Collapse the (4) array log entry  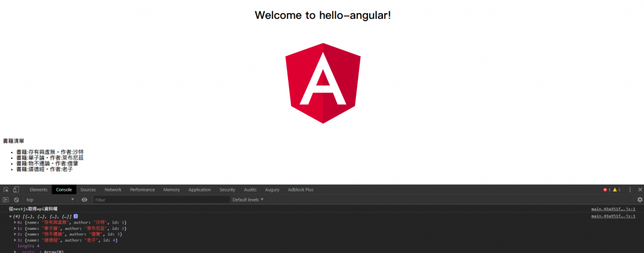[x=10, y=216]
